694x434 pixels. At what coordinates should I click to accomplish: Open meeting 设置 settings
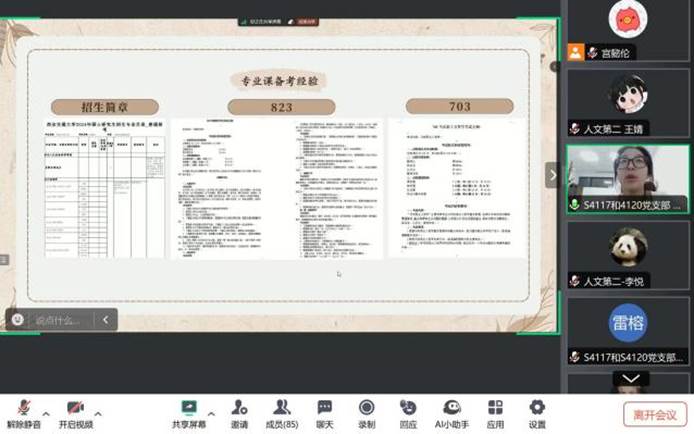tap(537, 412)
